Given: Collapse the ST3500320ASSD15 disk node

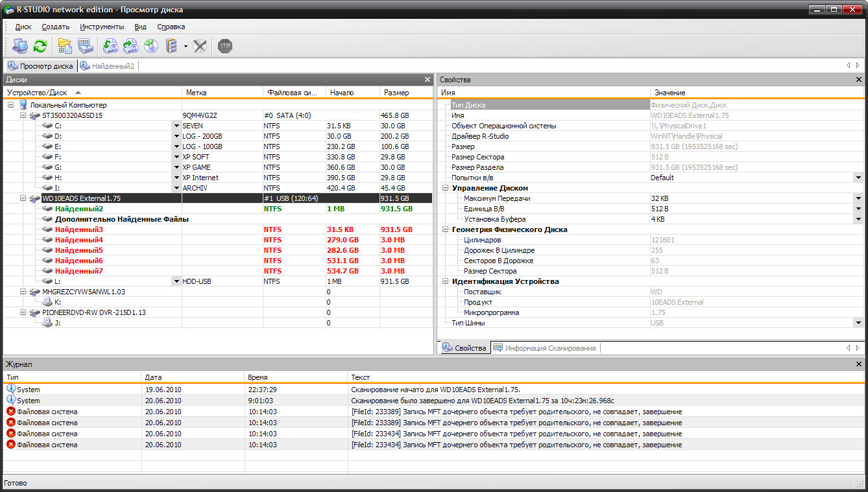Looking at the screenshot, I should (23, 115).
